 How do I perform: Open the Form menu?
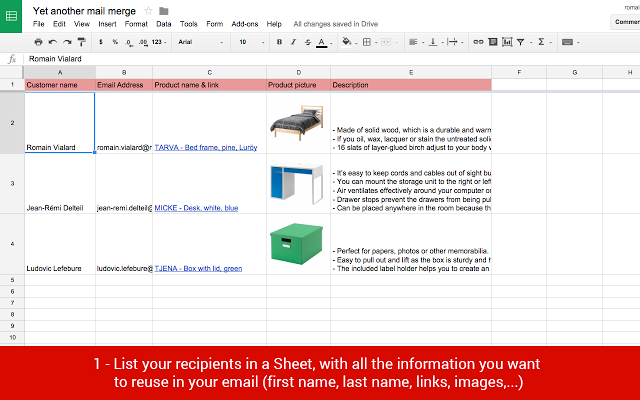click(215, 24)
